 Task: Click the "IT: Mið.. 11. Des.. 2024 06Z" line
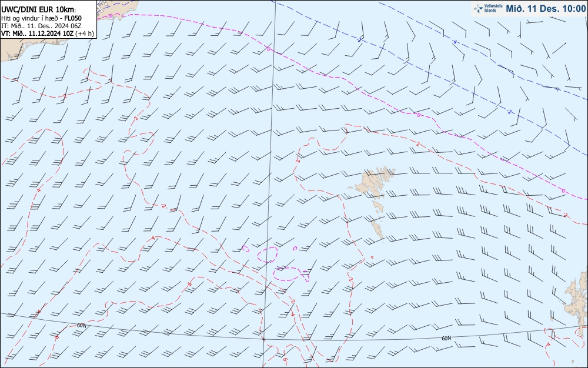(41, 26)
